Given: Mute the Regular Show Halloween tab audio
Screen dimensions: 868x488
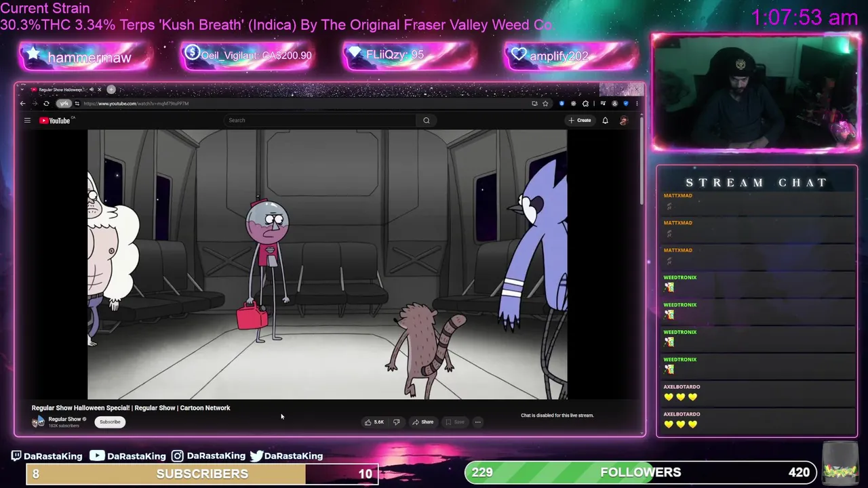Looking at the screenshot, I should point(92,89).
